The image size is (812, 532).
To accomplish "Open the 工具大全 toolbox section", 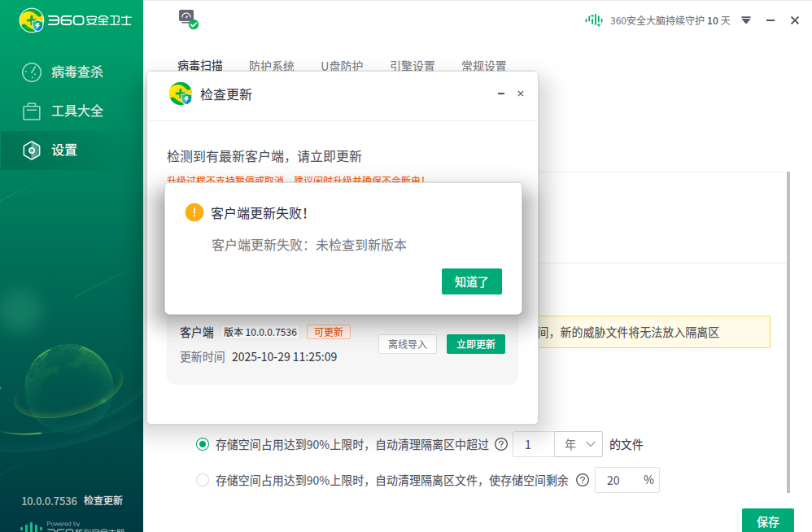I will coord(63,111).
